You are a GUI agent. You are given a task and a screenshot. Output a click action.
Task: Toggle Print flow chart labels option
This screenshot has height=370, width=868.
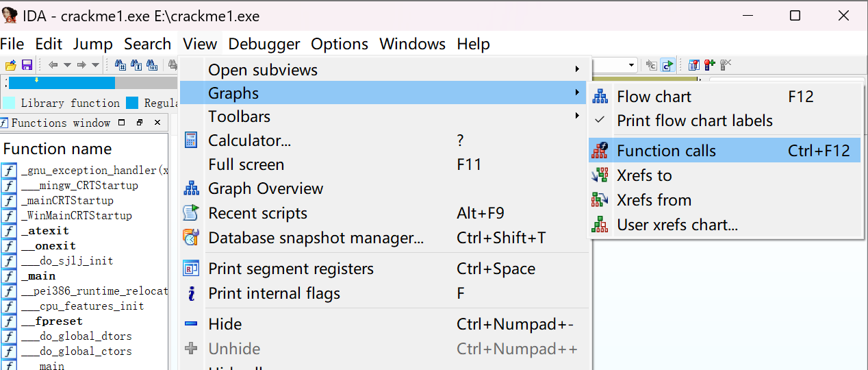pos(725,121)
